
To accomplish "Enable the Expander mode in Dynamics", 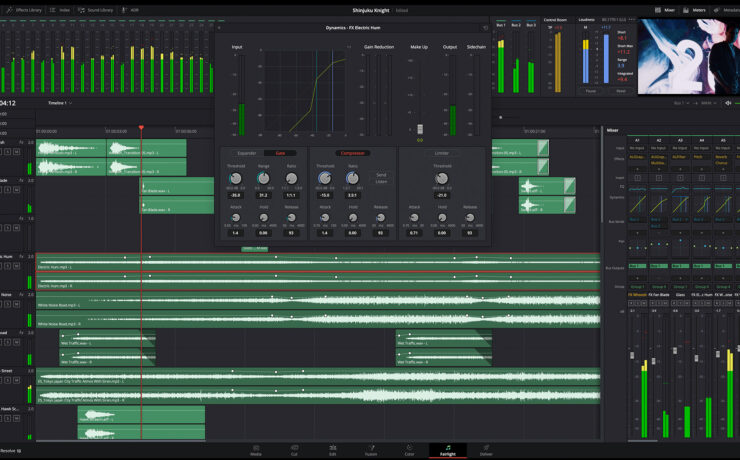I will 247,153.
